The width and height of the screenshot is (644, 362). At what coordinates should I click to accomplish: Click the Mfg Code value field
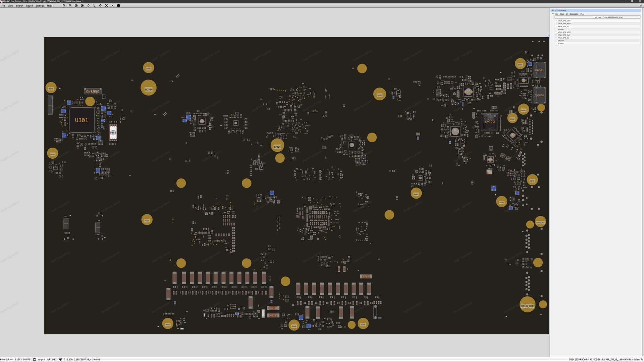click(621, 17)
